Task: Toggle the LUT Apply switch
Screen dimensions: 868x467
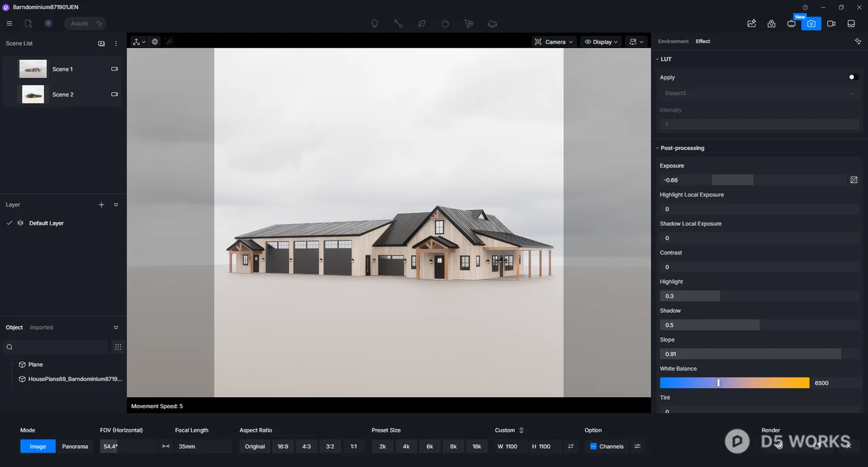Action: pos(854,77)
